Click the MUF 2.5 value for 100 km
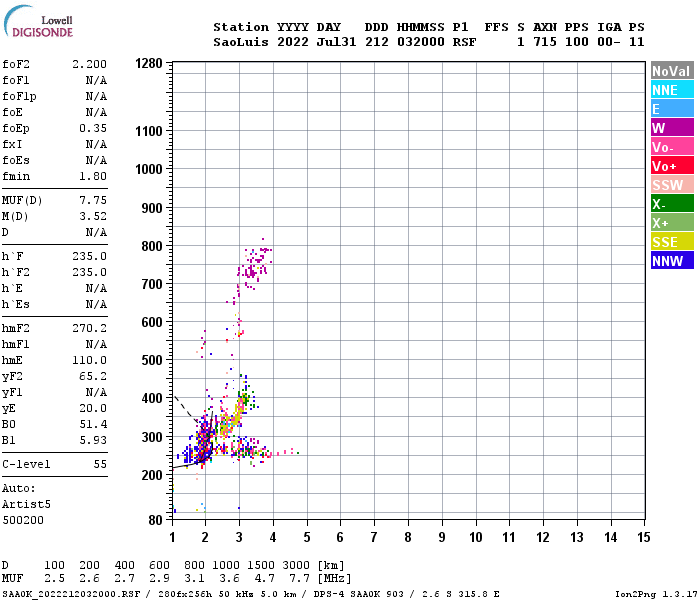The width and height of the screenshot is (700, 600). pyautogui.click(x=54, y=579)
